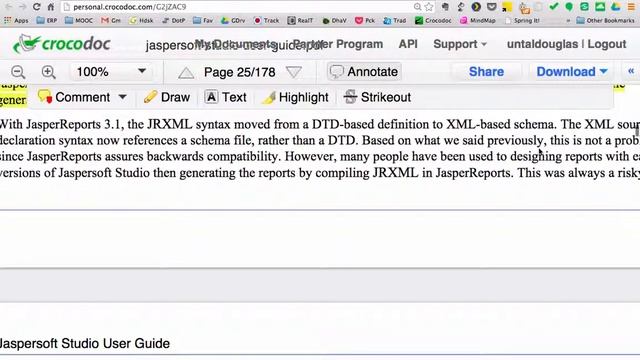Open the Support dropdown menu
Screen dimensions: 640x360
460,44
